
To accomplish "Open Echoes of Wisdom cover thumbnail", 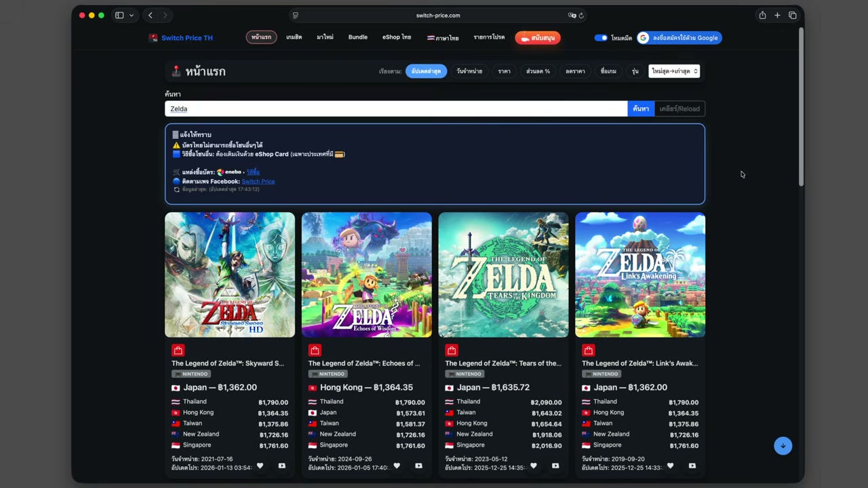I will (x=367, y=274).
